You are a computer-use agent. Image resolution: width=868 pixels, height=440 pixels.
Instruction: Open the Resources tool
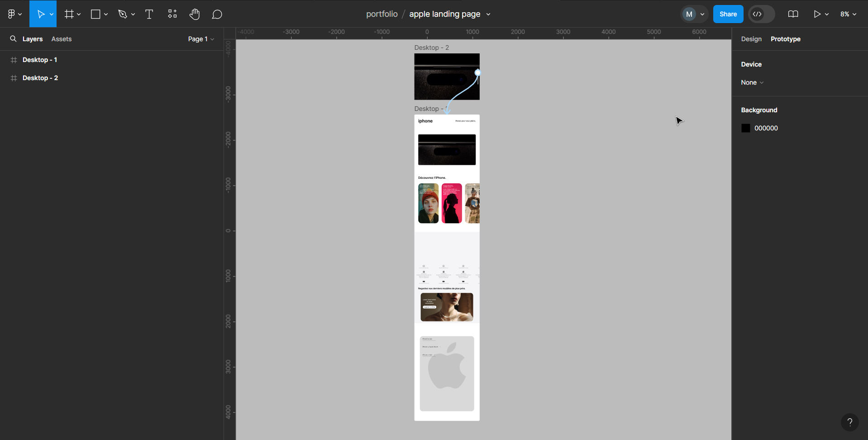[172, 14]
